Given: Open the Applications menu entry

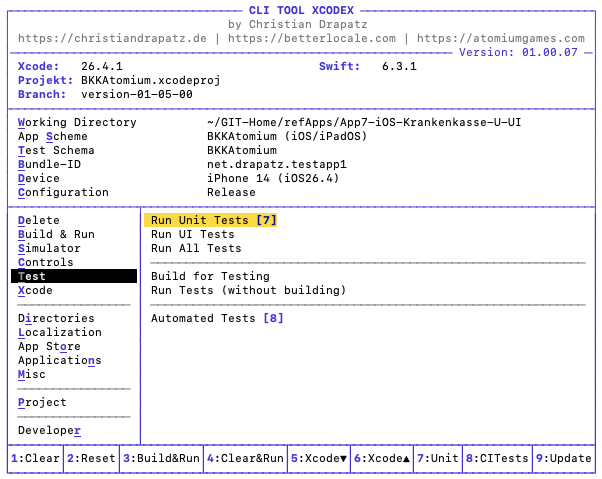Looking at the screenshot, I should click(x=60, y=360).
